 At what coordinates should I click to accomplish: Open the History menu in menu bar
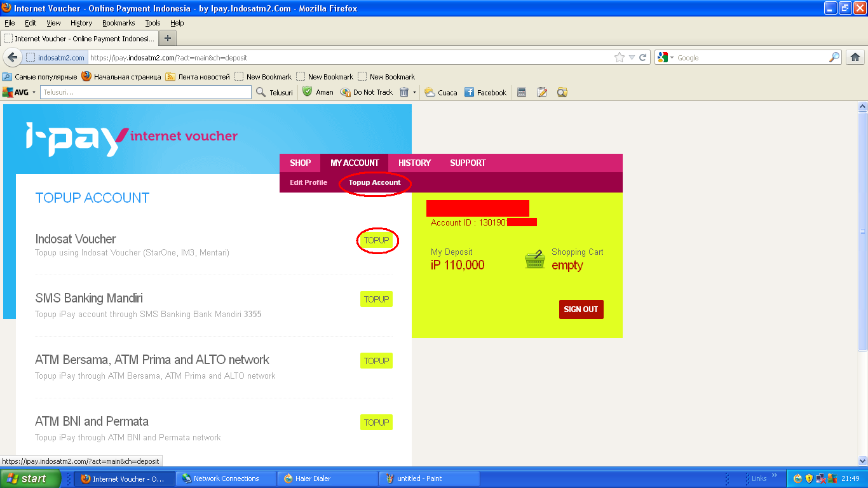pos(81,23)
